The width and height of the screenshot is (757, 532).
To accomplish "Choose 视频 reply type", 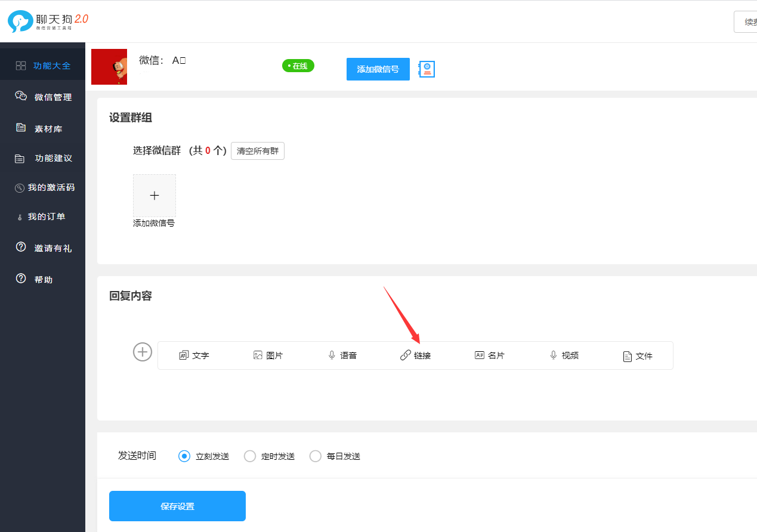I will click(x=564, y=355).
